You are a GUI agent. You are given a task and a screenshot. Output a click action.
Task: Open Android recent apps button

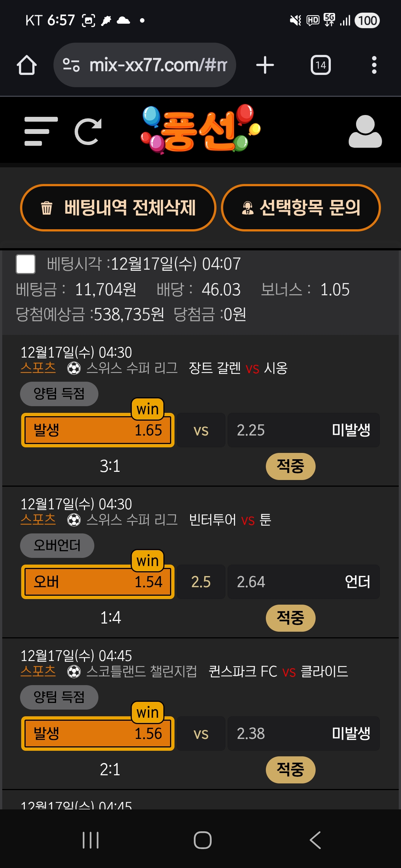[x=91, y=840]
